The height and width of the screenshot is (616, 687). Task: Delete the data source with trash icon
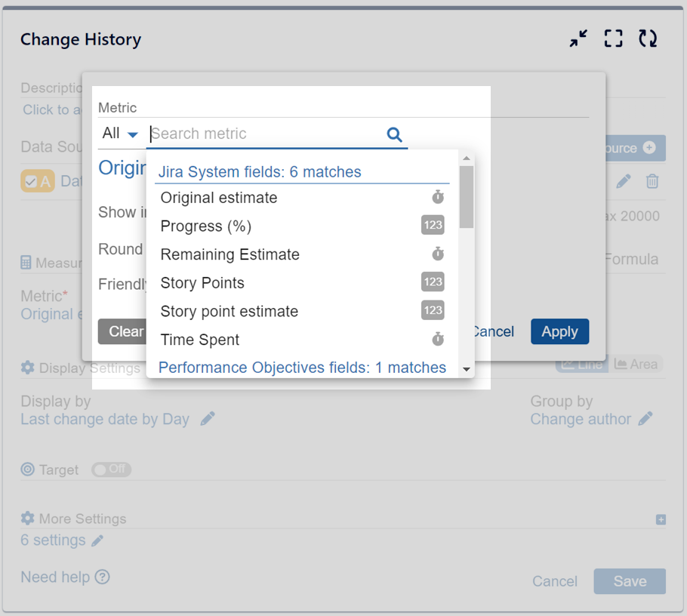pyautogui.click(x=652, y=181)
